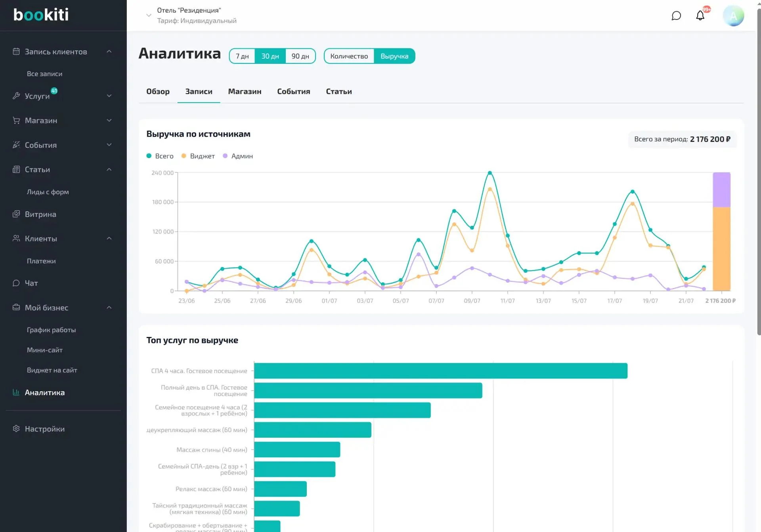Screen dimensions: 761x532
Task: Click the cart icon beside Магазин
Action: pos(16,121)
